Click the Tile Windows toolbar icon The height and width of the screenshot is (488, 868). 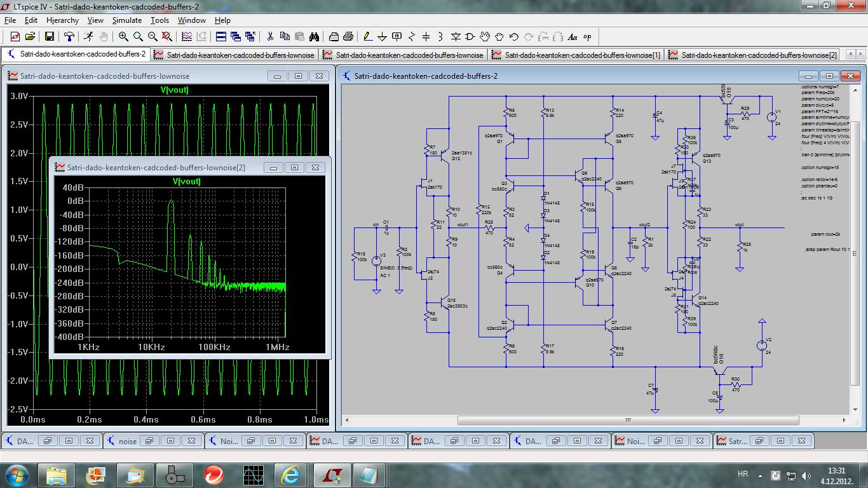pos(221,36)
